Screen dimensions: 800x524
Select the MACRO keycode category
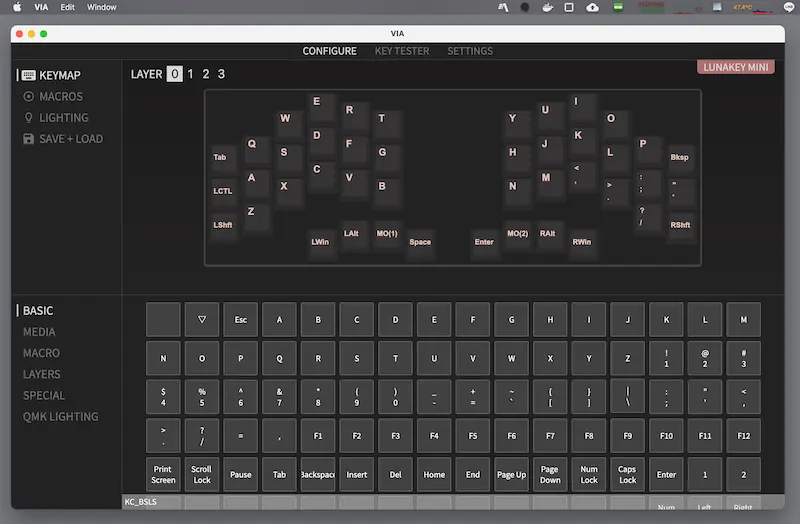[x=41, y=353]
